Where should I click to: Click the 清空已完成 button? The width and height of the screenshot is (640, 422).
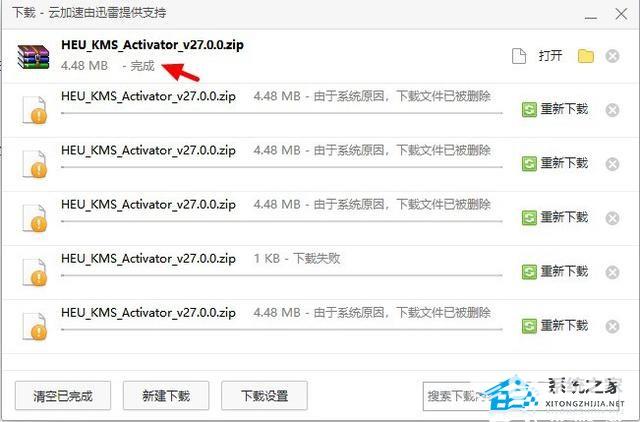[x=63, y=395]
